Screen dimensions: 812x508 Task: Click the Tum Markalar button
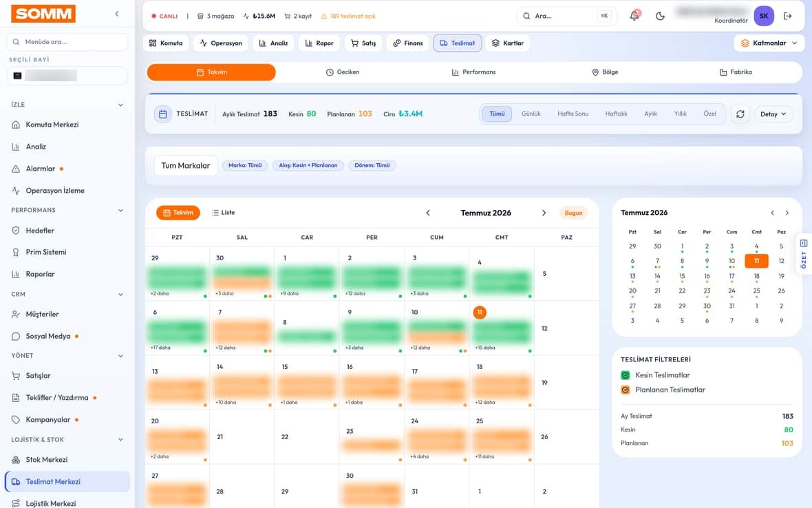point(185,166)
